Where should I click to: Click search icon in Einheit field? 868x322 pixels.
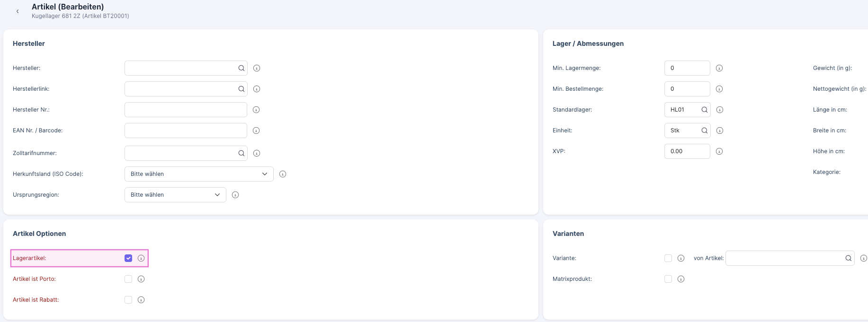(x=704, y=131)
